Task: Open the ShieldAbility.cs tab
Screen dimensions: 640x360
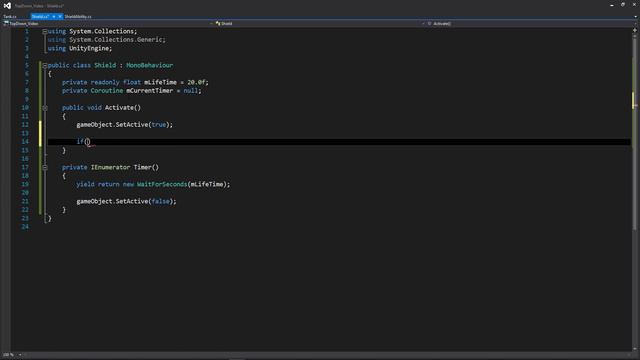Action: tap(78, 17)
